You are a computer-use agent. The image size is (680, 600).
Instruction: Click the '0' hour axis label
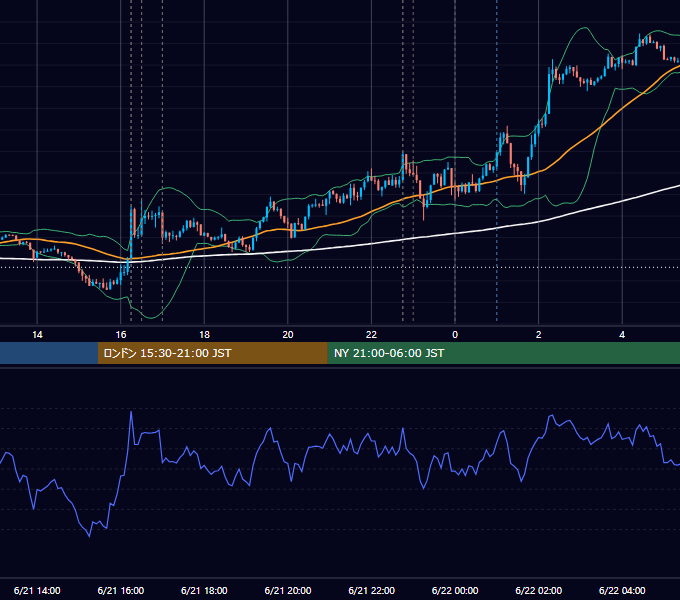455,335
